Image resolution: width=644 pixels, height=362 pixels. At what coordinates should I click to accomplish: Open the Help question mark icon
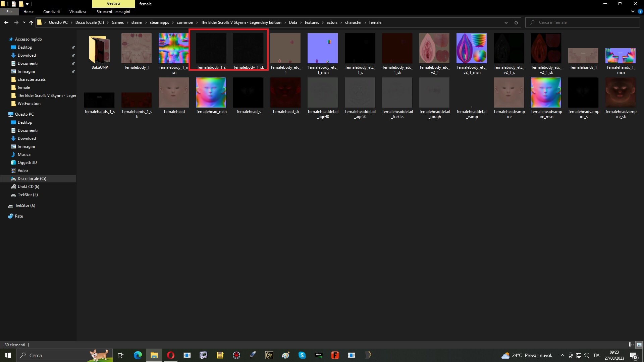pyautogui.click(x=640, y=11)
